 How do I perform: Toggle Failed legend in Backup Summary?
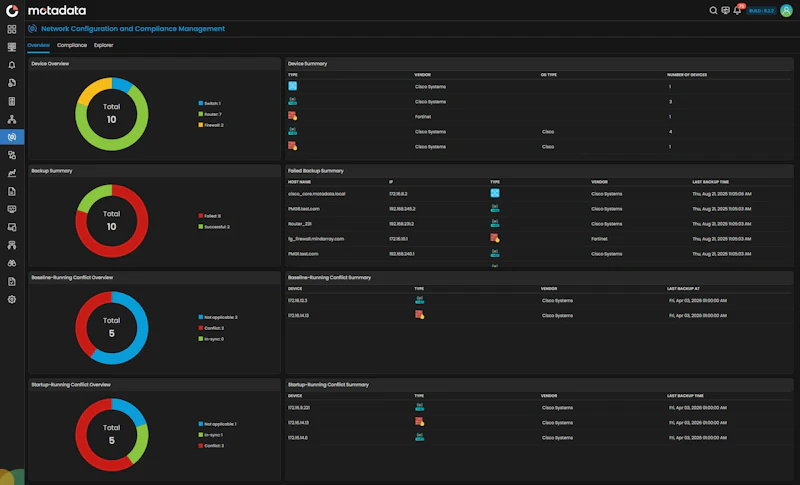pos(210,216)
